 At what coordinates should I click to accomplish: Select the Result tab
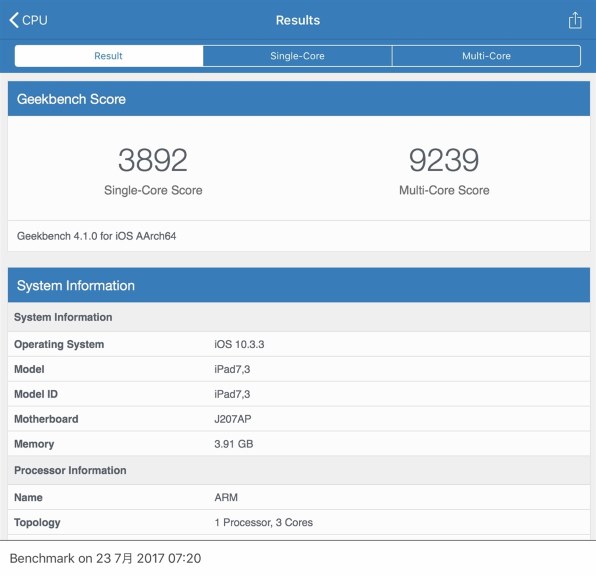tap(109, 56)
